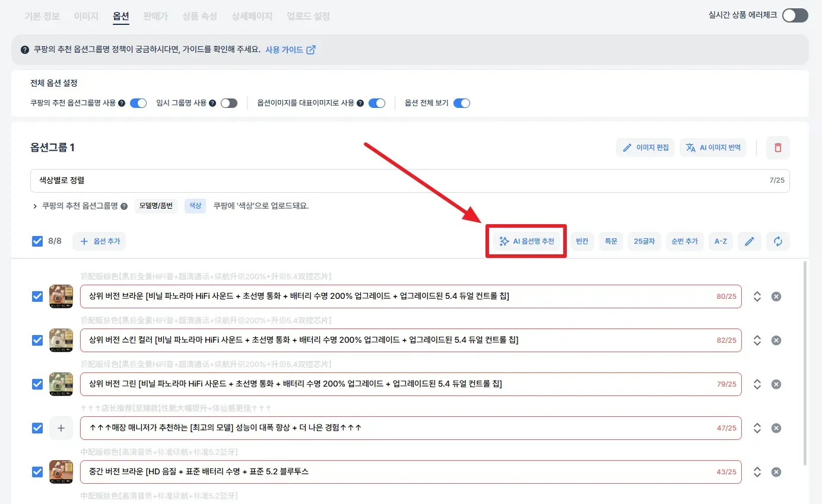Click reorder arrows on 상위 버전 스킨 컬러 row
Viewport: 822px width, 504px height.
point(757,340)
